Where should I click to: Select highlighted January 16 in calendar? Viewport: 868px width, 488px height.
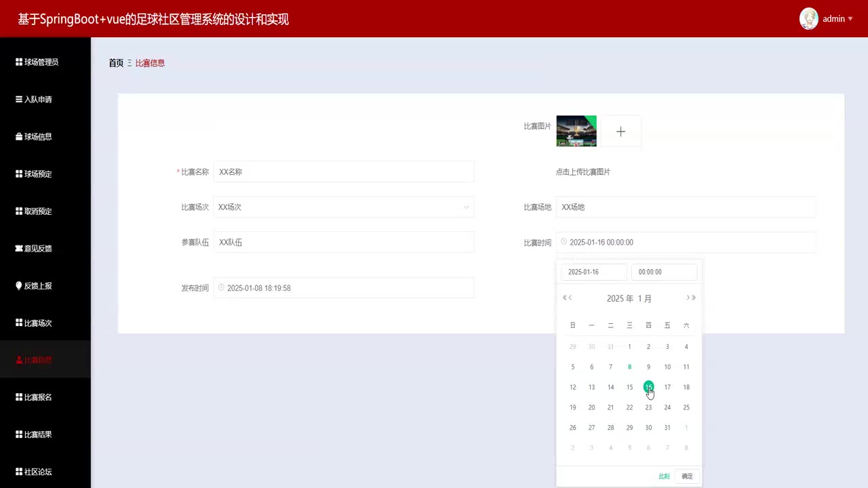(x=648, y=388)
